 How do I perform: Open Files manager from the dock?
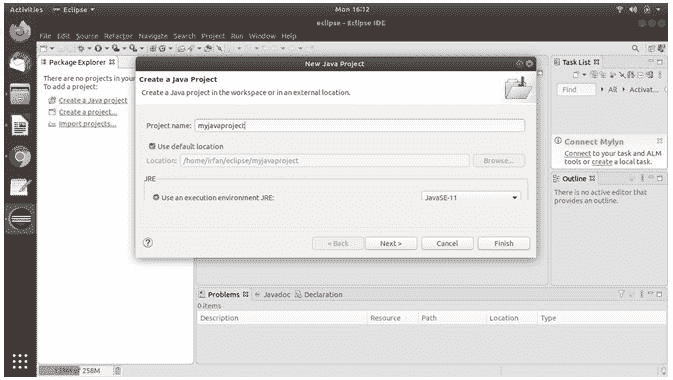[20, 94]
